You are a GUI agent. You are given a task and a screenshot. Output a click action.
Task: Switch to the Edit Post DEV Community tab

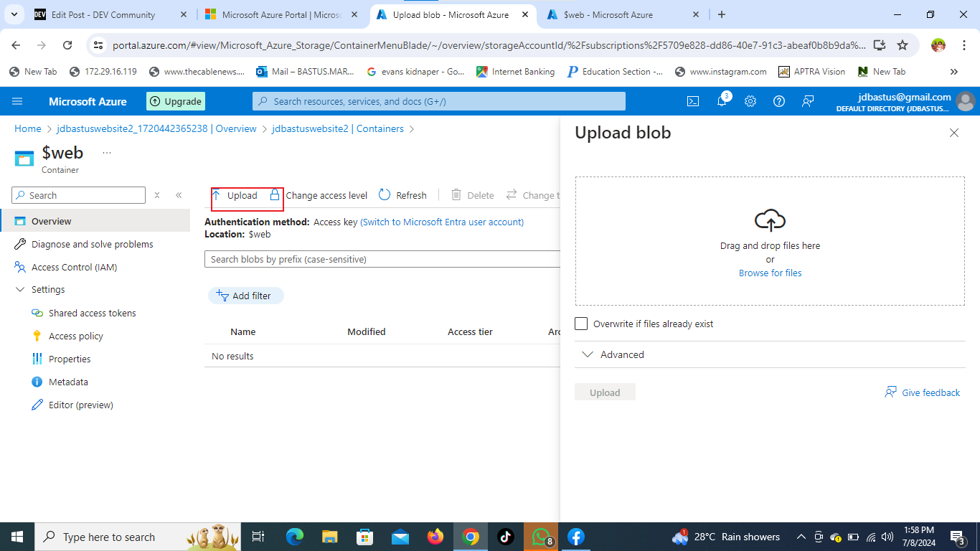[x=103, y=14]
